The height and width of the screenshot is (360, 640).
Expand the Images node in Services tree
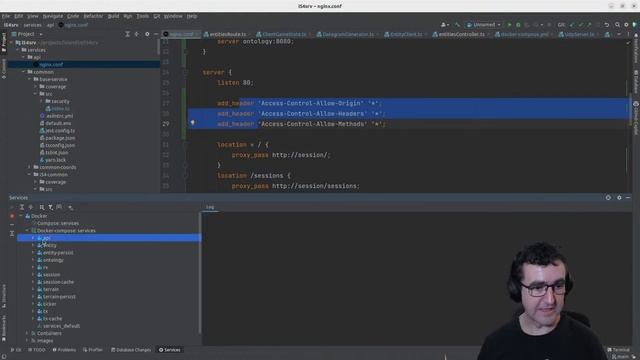point(27,341)
